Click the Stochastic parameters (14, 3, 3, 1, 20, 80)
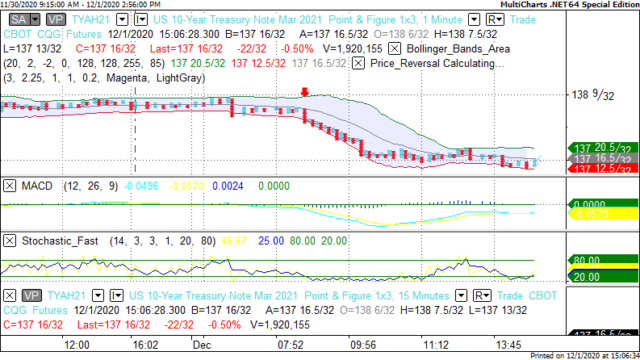 (x=162, y=241)
